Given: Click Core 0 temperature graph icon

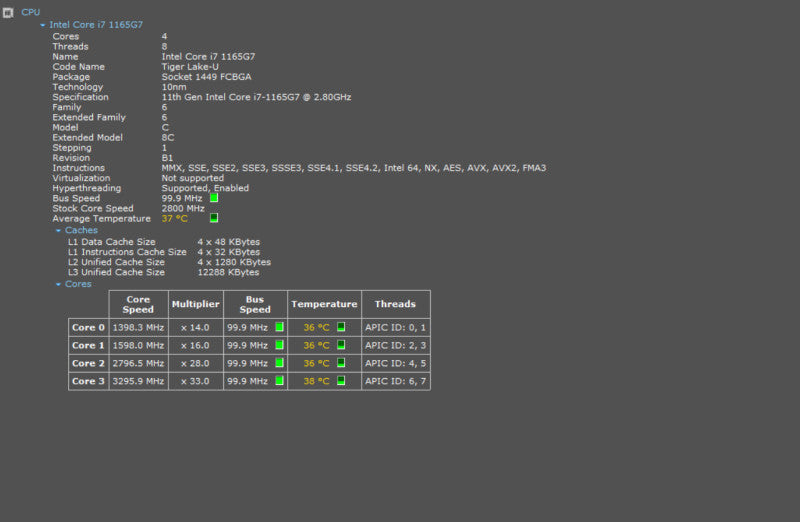Looking at the screenshot, I should (341, 327).
